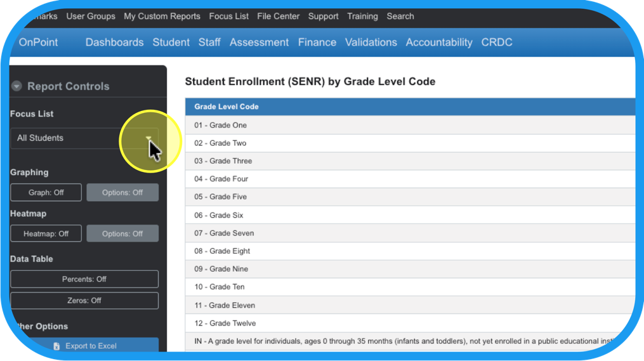The height and width of the screenshot is (361, 644).
Task: Select the 09 - Grade Nine row
Action: tap(221, 269)
